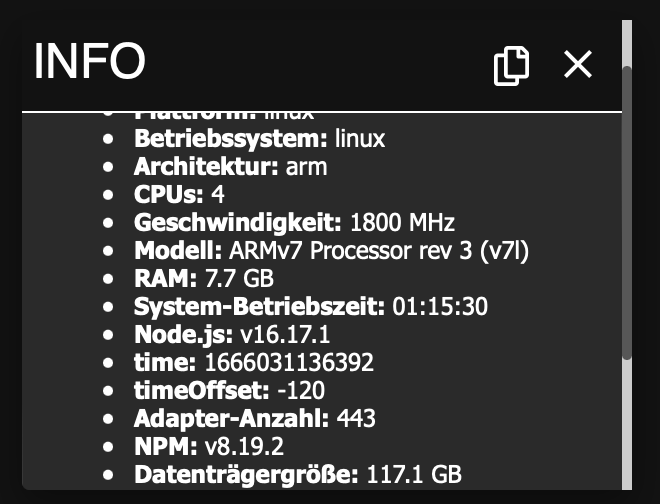Click the vertical scrollbar thumb

(627, 210)
